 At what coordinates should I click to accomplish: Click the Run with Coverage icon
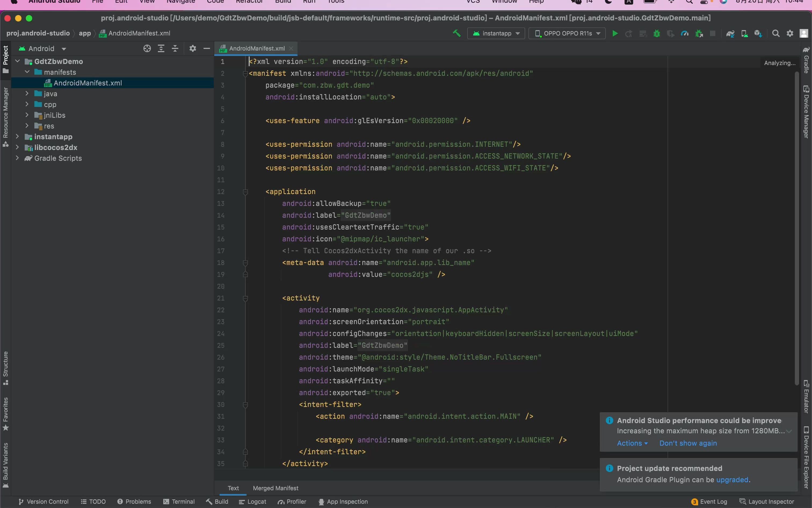click(671, 33)
